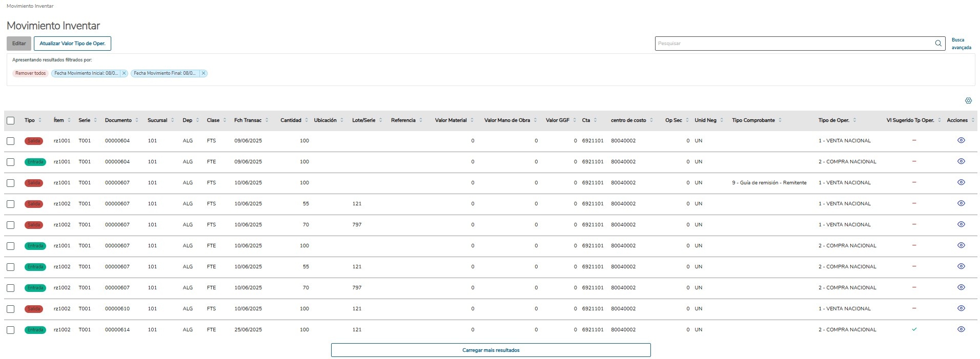Focus the Pesquisar search field
980x359 pixels.
point(793,44)
